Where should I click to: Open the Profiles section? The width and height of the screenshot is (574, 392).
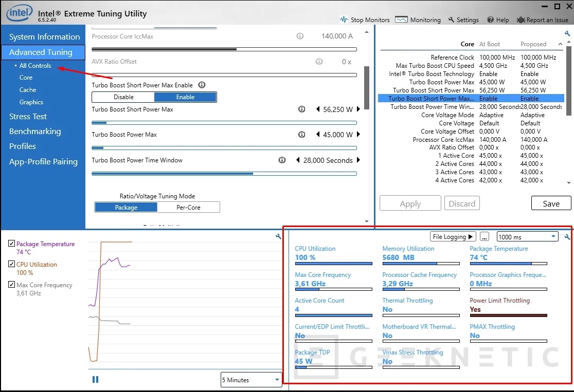pyautogui.click(x=22, y=146)
